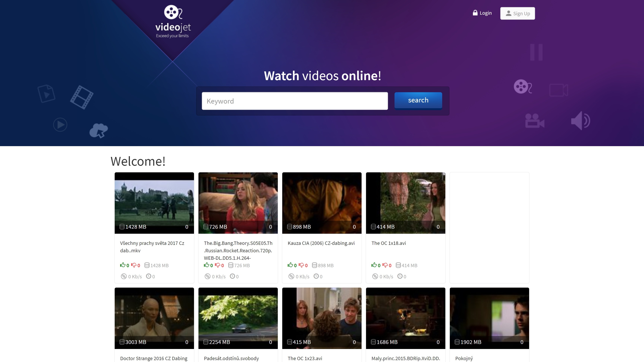This screenshot has width=644, height=362.
Task: Dislike The OC 1x18.avi video
Action: pyautogui.click(x=385, y=265)
